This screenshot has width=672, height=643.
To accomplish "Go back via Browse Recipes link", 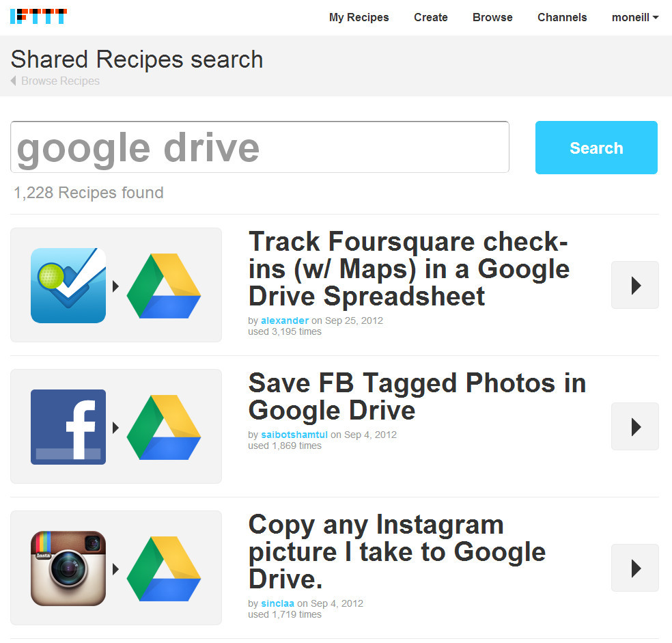I will tap(59, 81).
